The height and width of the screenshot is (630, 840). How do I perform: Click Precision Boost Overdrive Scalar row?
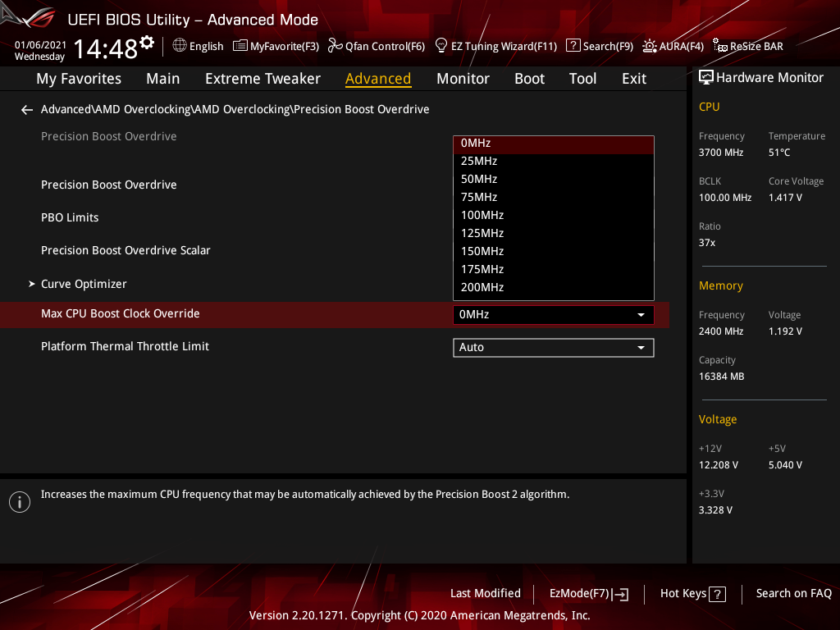tap(126, 251)
